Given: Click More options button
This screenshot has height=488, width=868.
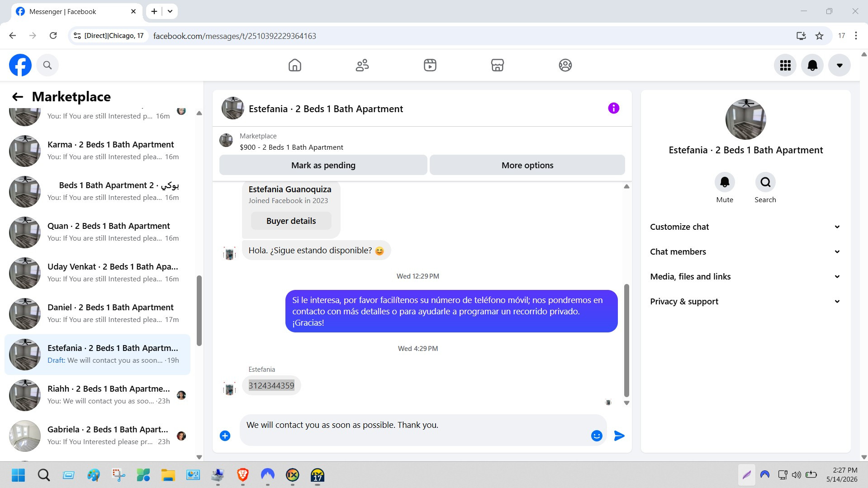Looking at the screenshot, I should (527, 165).
